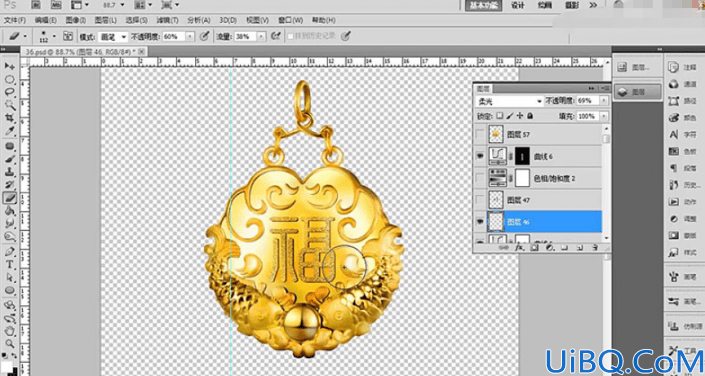This screenshot has width=705, height=376.
Task: Select the Eyedropper tool
Action: [x=9, y=131]
